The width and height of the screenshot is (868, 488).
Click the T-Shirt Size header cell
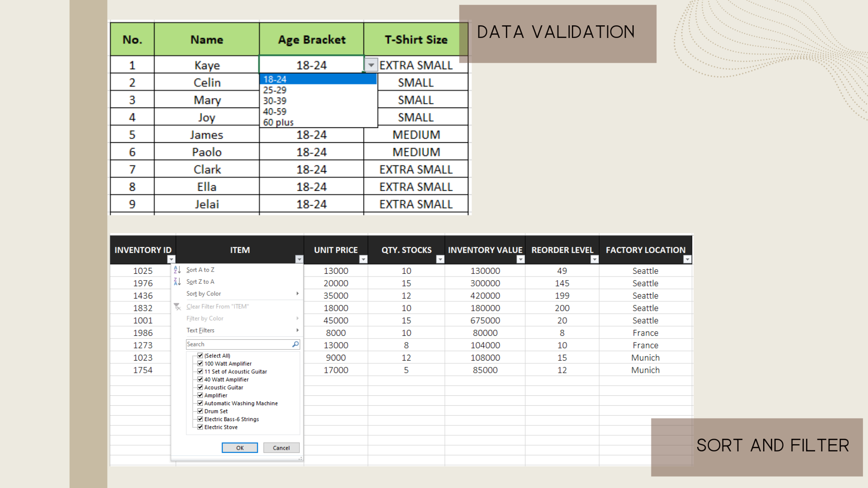(x=416, y=39)
